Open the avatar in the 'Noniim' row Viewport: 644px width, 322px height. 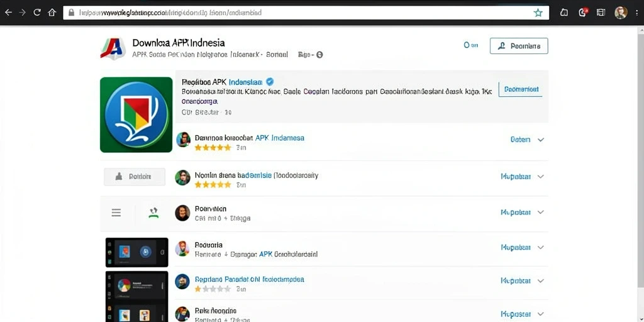183,177
